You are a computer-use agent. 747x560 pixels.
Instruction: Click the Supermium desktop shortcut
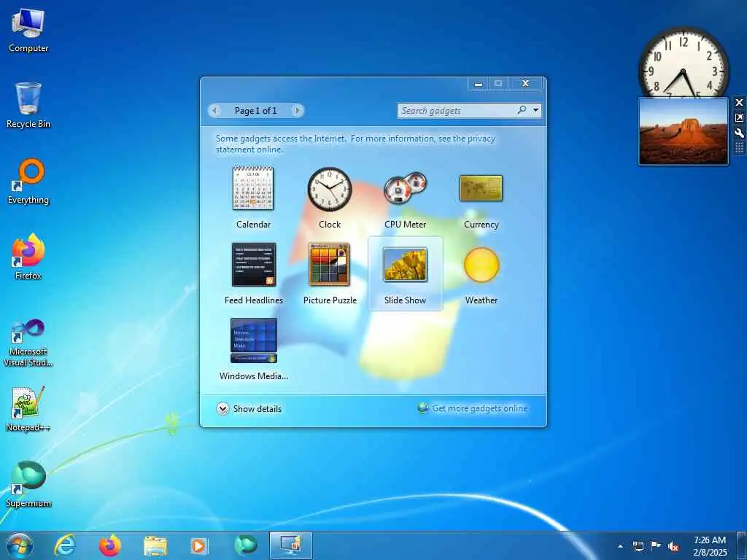(28, 484)
